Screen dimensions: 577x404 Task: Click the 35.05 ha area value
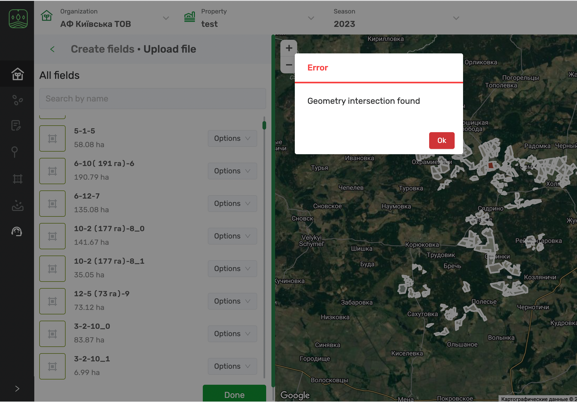(x=89, y=274)
